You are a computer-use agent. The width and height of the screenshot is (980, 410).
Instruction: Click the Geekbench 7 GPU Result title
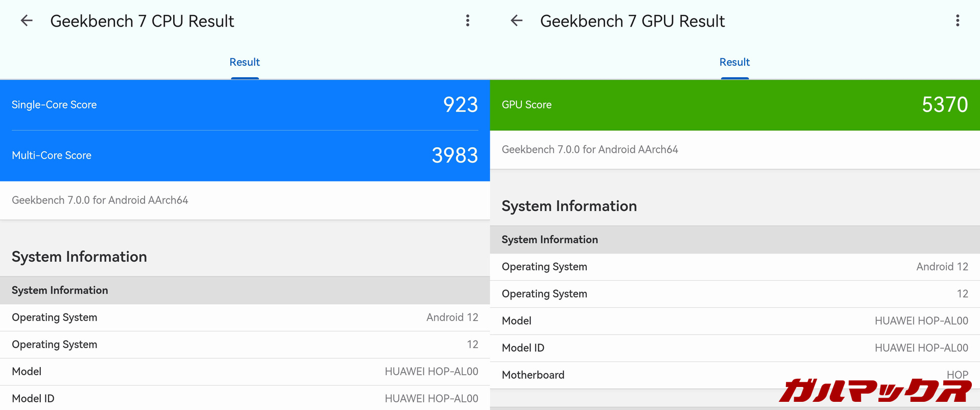click(632, 21)
